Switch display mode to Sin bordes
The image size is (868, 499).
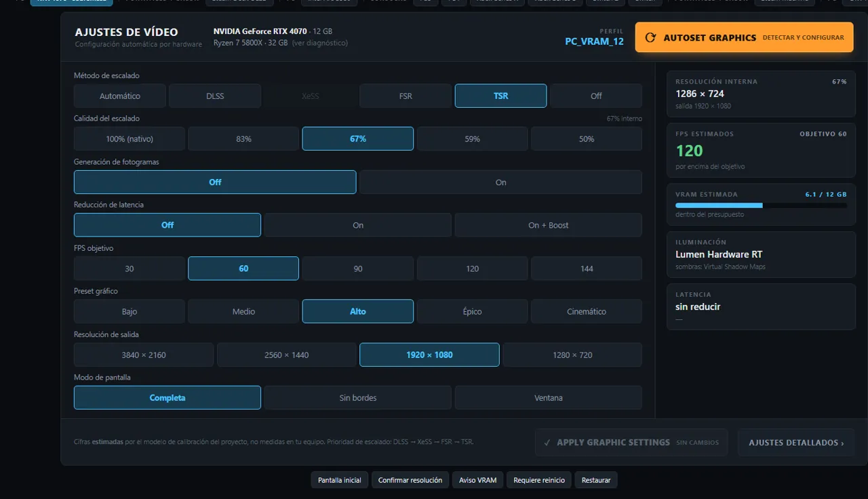tap(358, 398)
